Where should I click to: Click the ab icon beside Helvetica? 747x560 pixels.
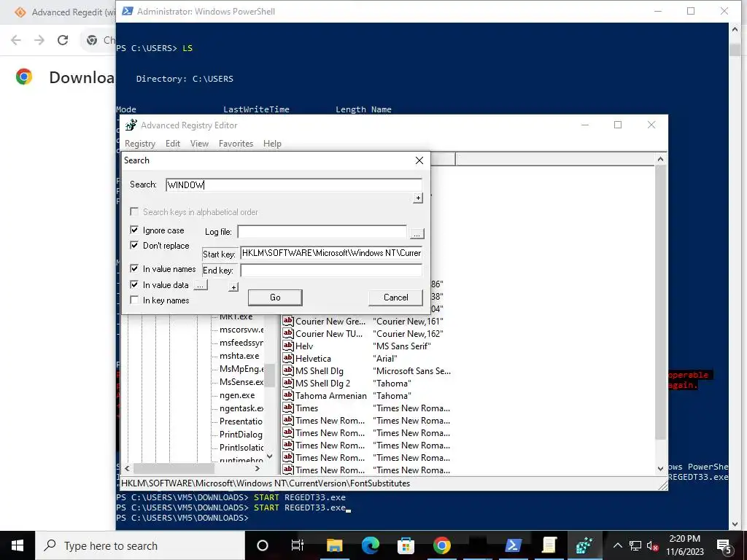[287, 358]
